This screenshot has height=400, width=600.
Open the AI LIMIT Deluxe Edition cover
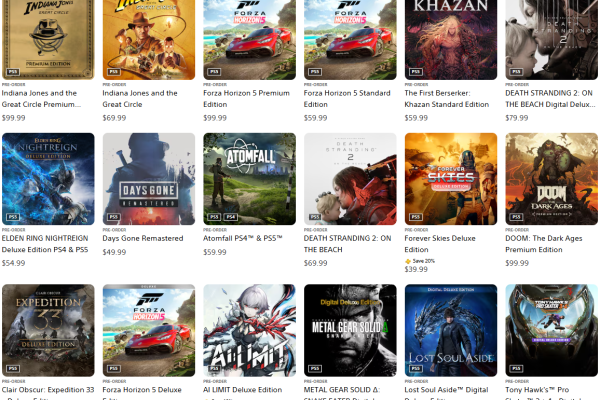249,330
